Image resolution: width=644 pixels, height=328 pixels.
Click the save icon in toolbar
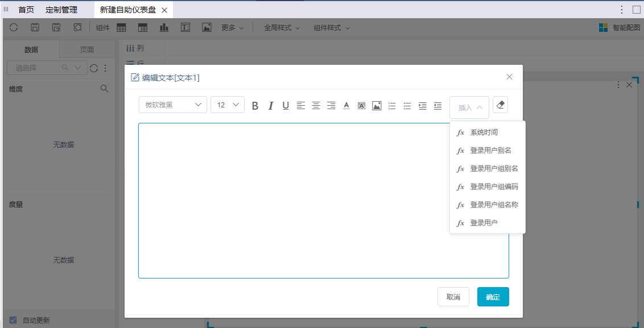pyautogui.click(x=35, y=27)
